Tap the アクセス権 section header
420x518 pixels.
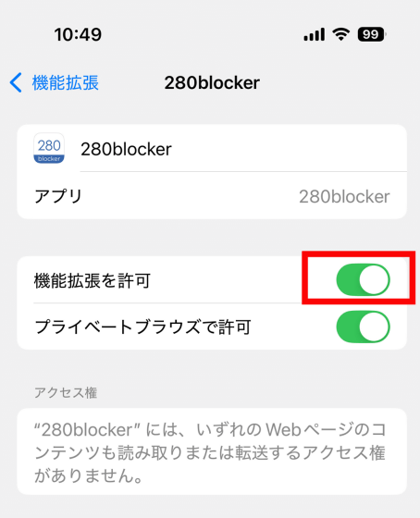66,393
